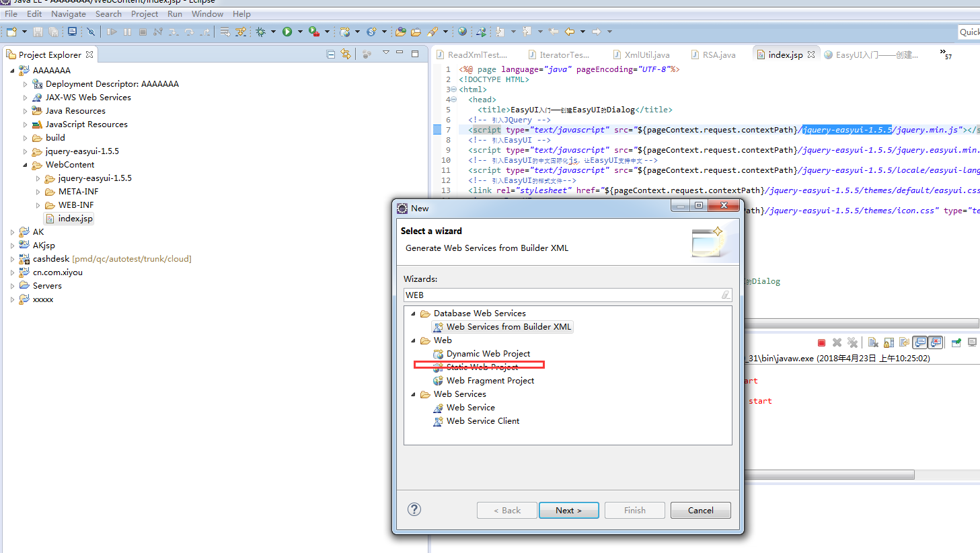The width and height of the screenshot is (980, 553).
Task: Click the Resume debug icon
Action: [x=112, y=32]
